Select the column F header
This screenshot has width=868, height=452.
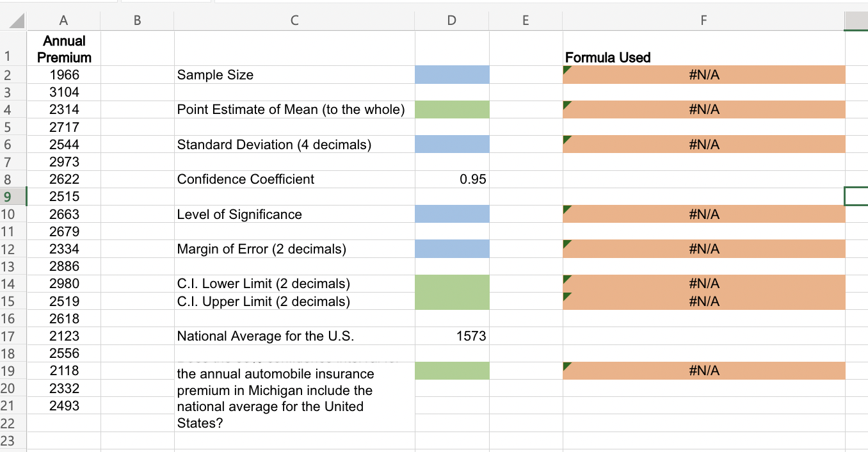click(703, 20)
